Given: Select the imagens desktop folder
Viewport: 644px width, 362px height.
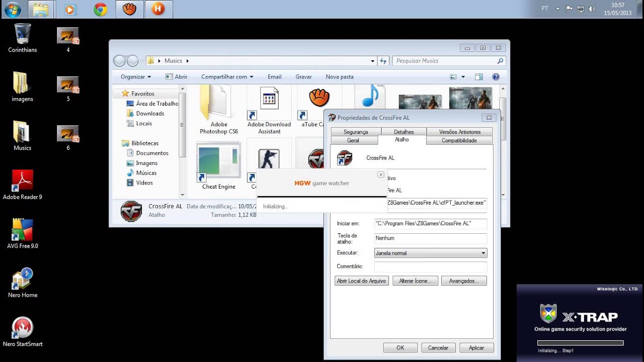Looking at the screenshot, I should [22, 87].
